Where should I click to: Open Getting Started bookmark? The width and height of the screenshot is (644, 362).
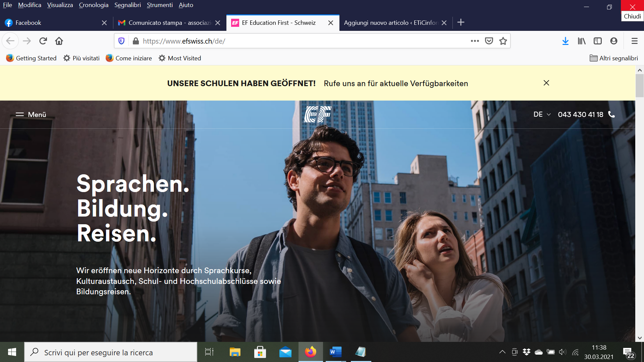point(31,58)
